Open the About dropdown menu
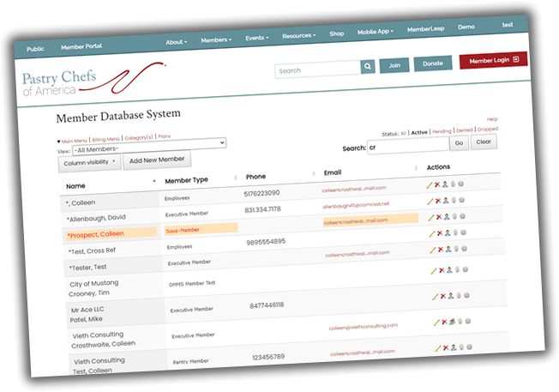559x392 pixels. click(x=176, y=42)
